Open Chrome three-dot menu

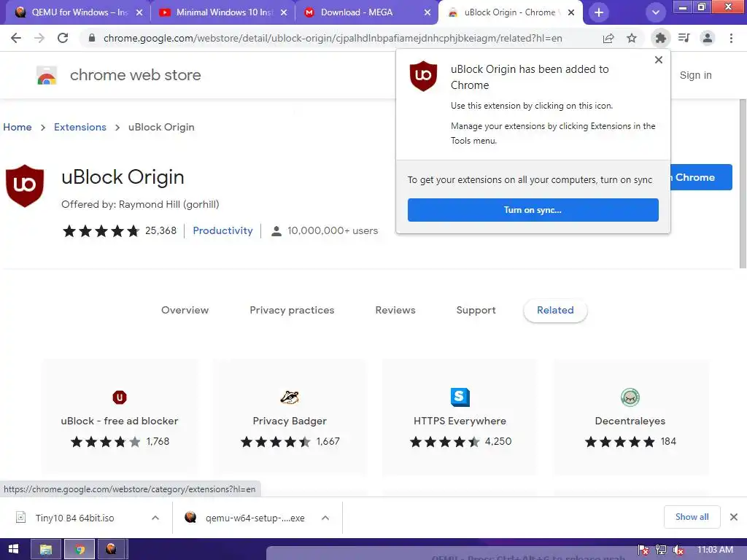[x=731, y=38]
